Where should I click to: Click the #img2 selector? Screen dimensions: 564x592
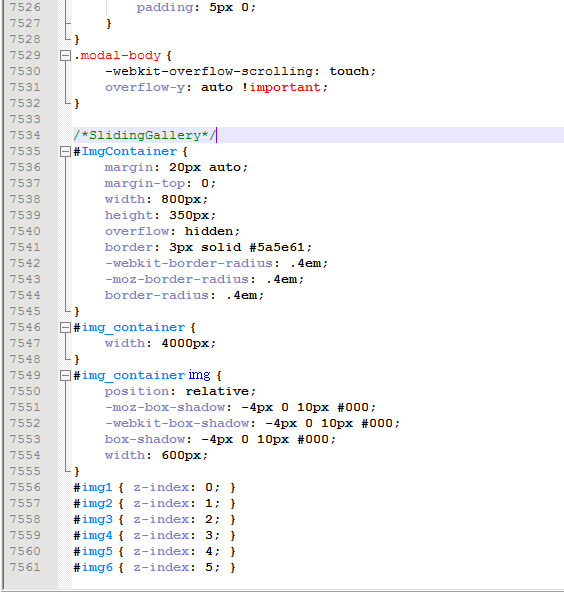[x=93, y=503]
